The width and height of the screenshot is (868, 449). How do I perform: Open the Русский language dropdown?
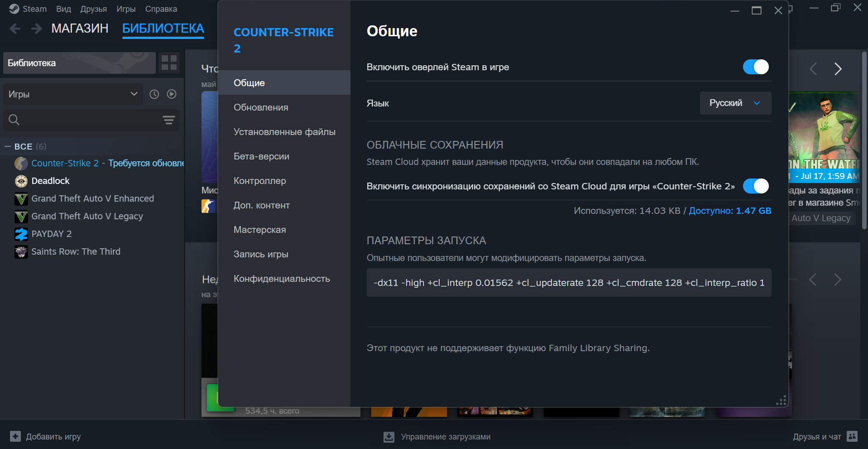click(x=734, y=103)
